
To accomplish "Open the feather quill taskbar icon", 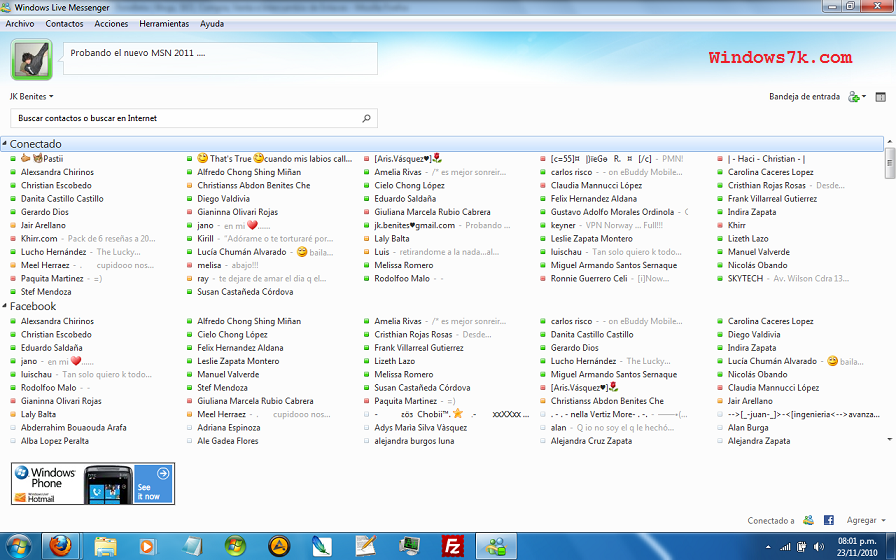I will [322, 547].
